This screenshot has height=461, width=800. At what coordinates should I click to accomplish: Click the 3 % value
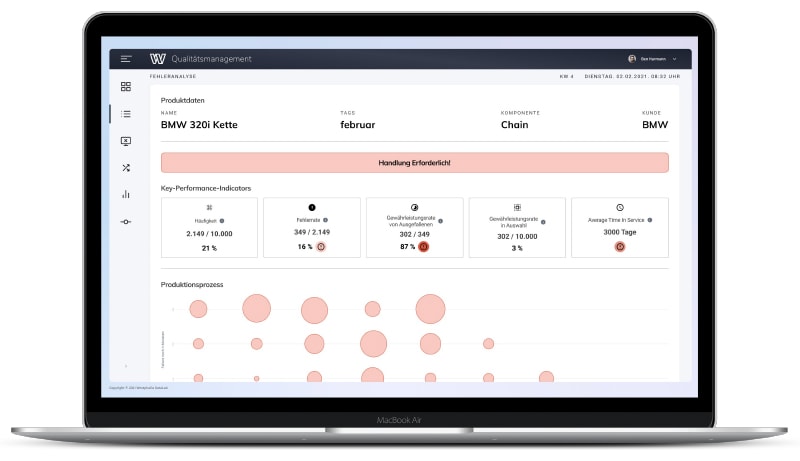point(517,248)
